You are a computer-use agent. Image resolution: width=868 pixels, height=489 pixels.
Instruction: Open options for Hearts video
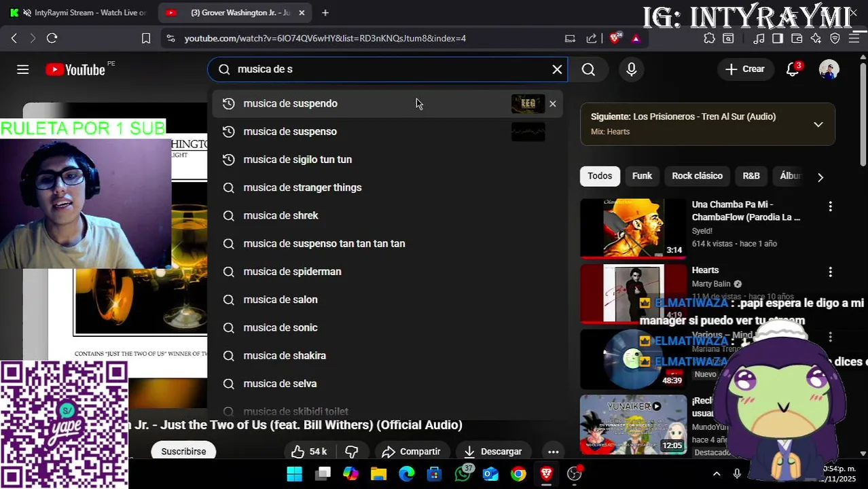click(x=830, y=272)
